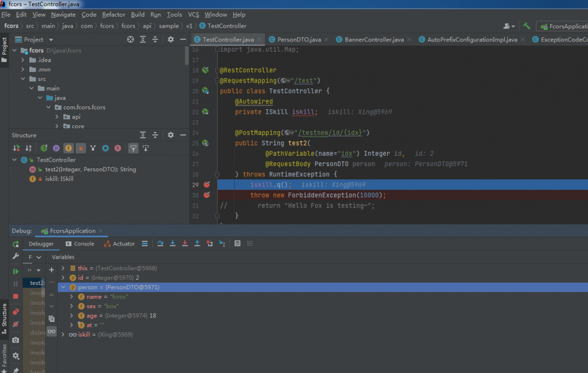Click the Build hammer icon in toolbar
This screenshot has height=373, width=588.
click(x=527, y=26)
